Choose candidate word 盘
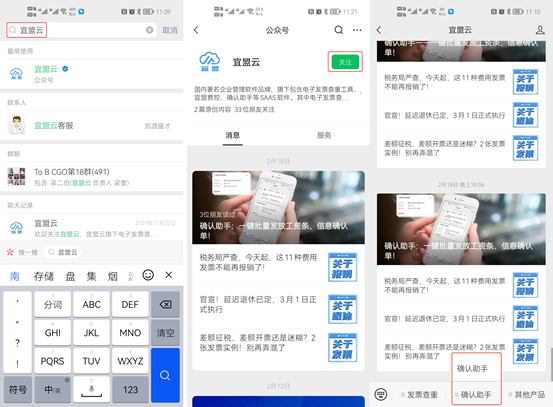 (70, 276)
